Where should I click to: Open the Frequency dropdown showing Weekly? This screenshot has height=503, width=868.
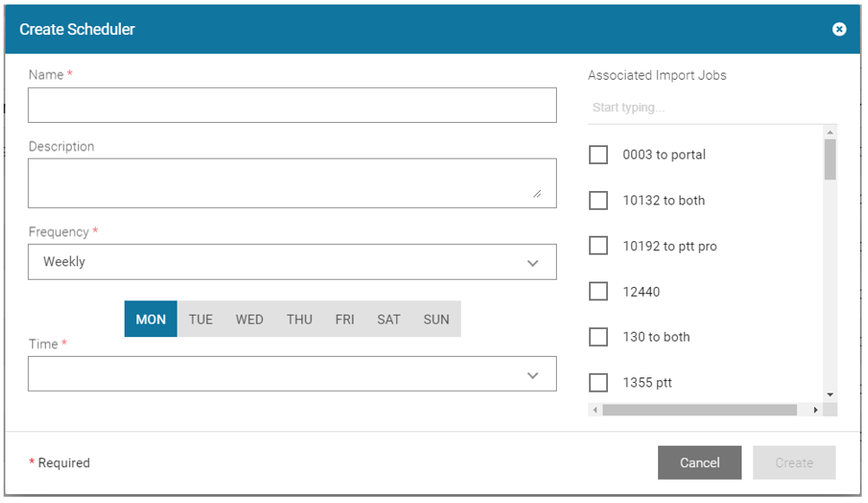tap(291, 262)
